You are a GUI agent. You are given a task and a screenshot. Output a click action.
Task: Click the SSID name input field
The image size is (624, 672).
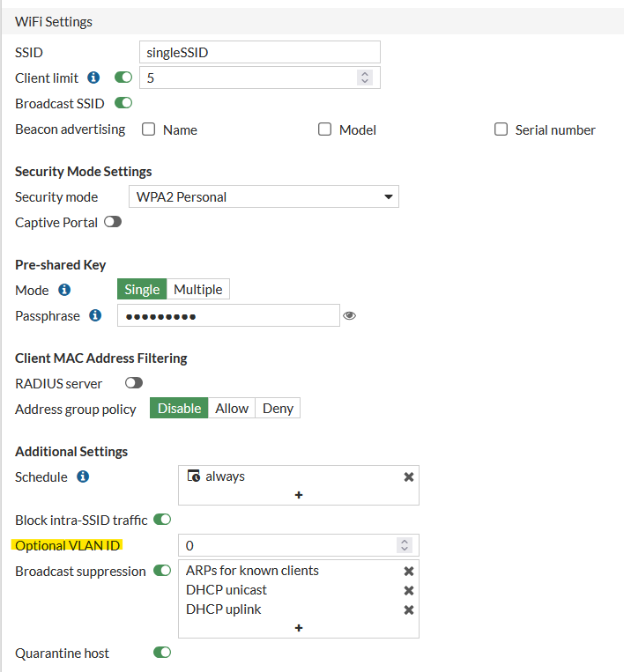coord(259,52)
